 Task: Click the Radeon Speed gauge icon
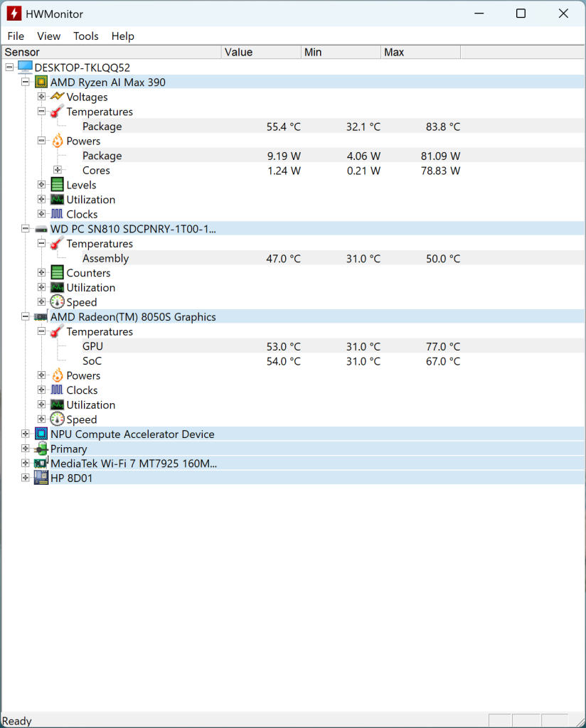click(57, 419)
